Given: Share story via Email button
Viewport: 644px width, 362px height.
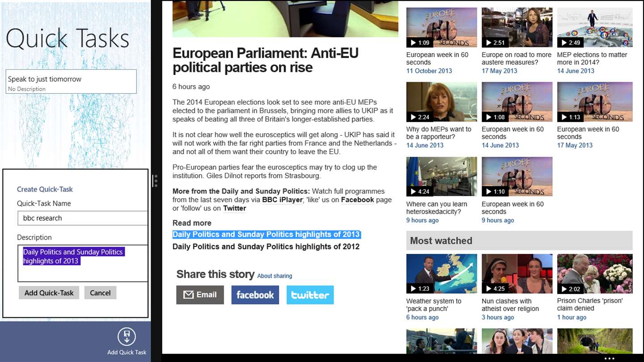Looking at the screenshot, I should coord(200,295).
